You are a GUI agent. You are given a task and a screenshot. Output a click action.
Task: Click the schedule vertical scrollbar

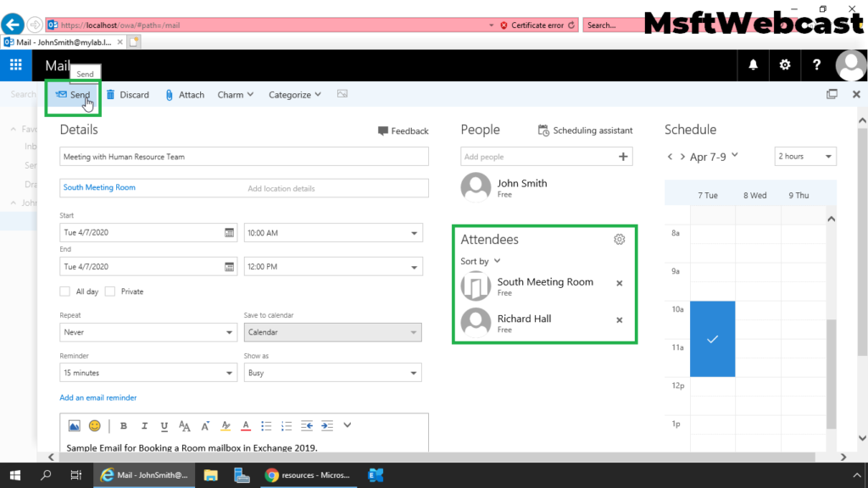831,374
